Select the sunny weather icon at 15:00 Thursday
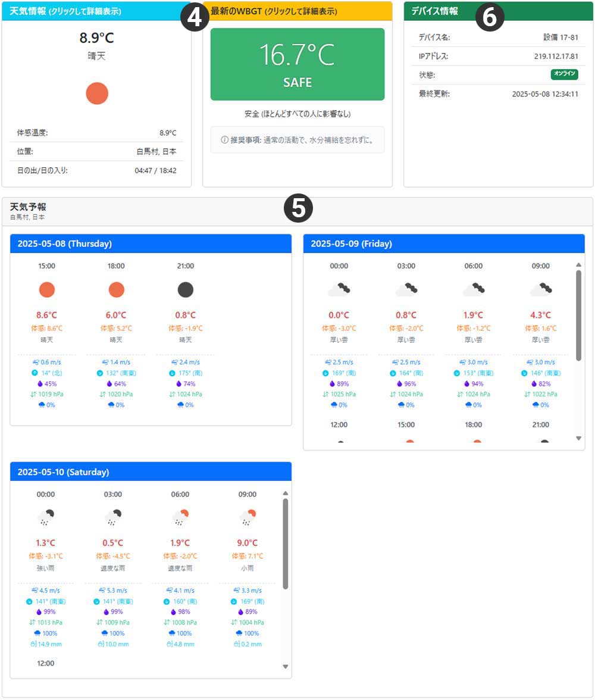This screenshot has width=595, height=700. pos(47,290)
